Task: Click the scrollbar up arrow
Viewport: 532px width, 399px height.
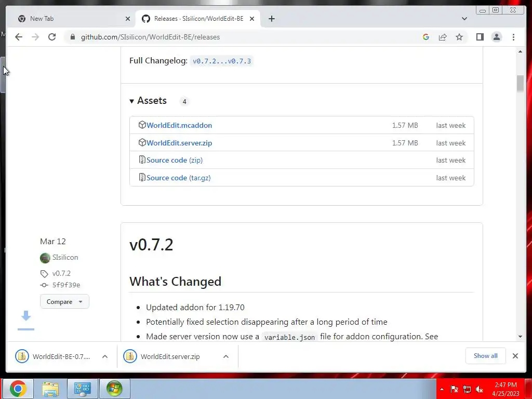Action: click(520, 51)
